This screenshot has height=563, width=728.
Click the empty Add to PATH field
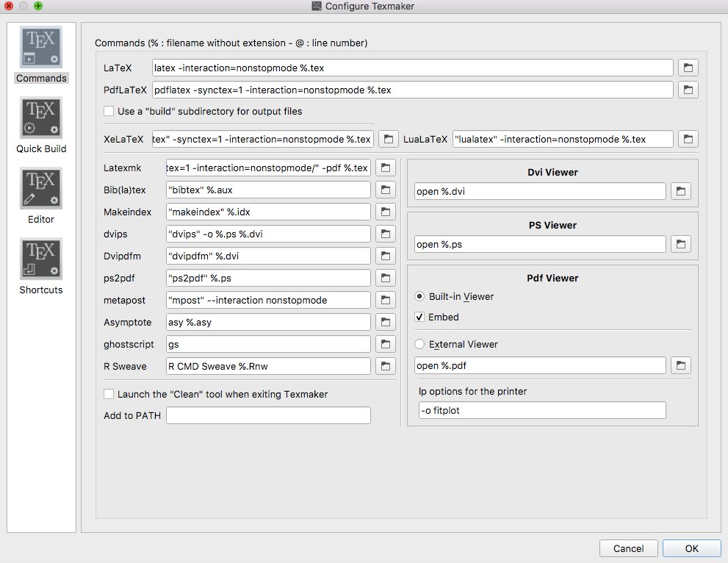coord(268,415)
